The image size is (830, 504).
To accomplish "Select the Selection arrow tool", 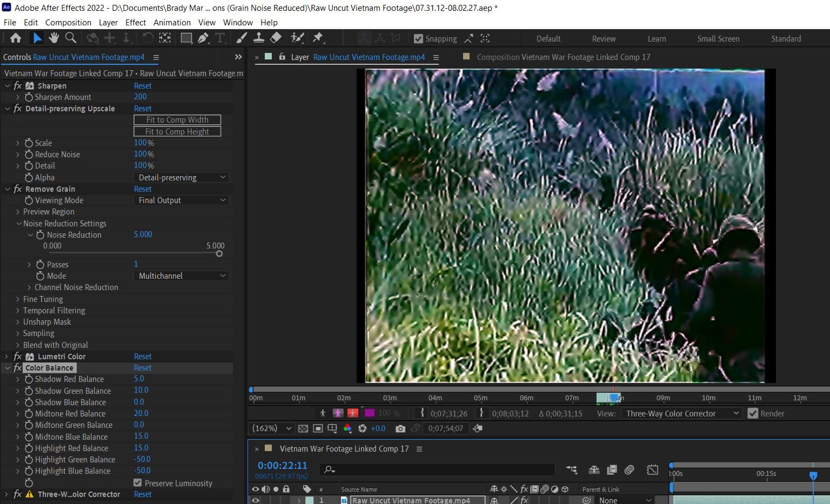I will tap(37, 38).
